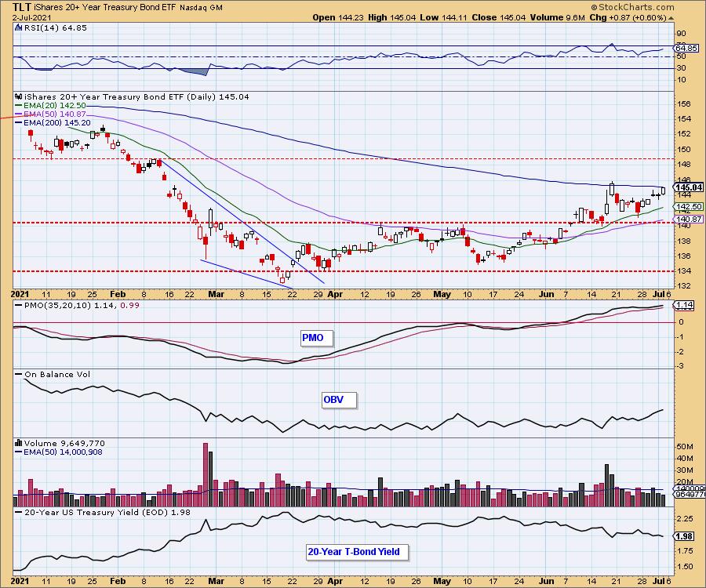Click the Volume 9,649,770 label

pyautogui.click(x=63, y=444)
